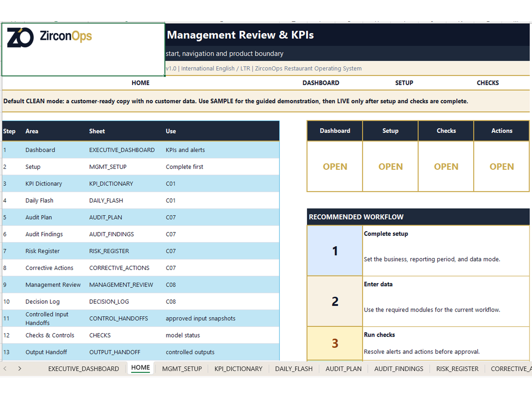Screen dimensions: 532x399
Task: Open the AUDIT_FINDINGS sheet tab
Action: [399, 369]
